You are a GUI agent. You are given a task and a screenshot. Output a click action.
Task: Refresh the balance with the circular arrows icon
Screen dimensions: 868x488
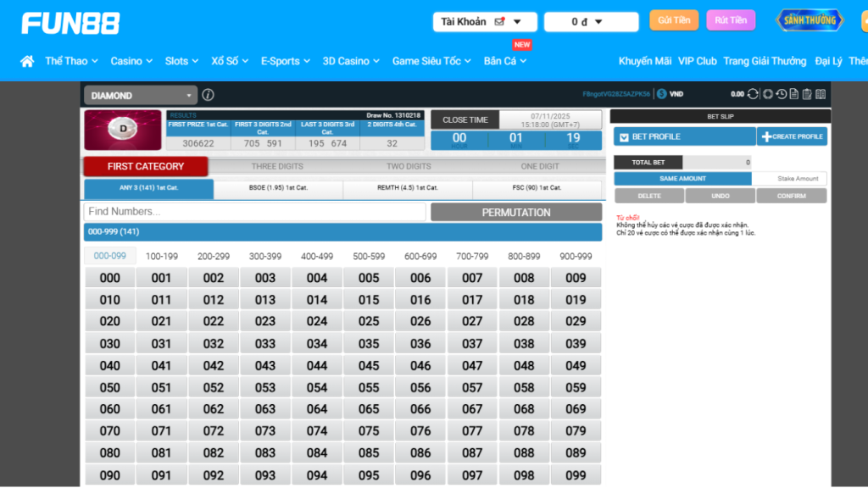click(753, 94)
